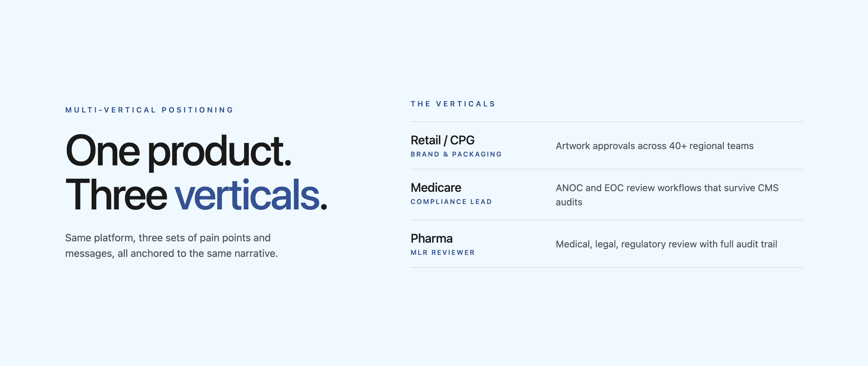Click "messages, all anchored" subtitle line
This screenshot has height=366, width=868.
click(172, 253)
